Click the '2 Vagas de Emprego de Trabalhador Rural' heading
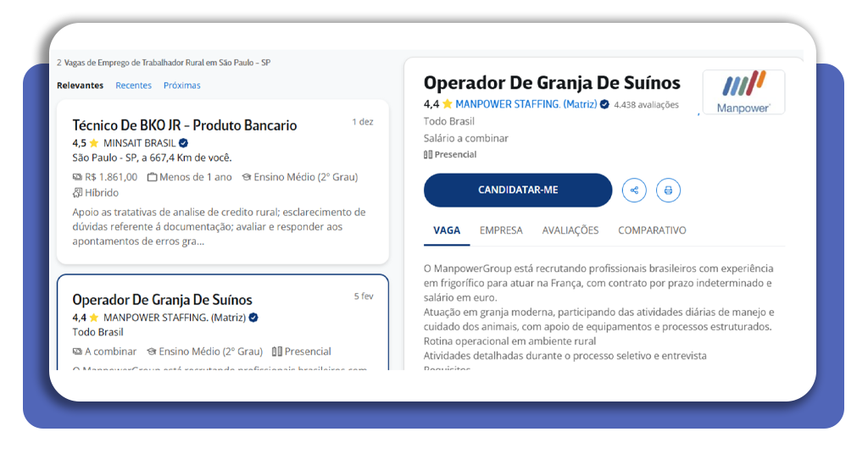This screenshot has height=454, width=868. tap(164, 63)
